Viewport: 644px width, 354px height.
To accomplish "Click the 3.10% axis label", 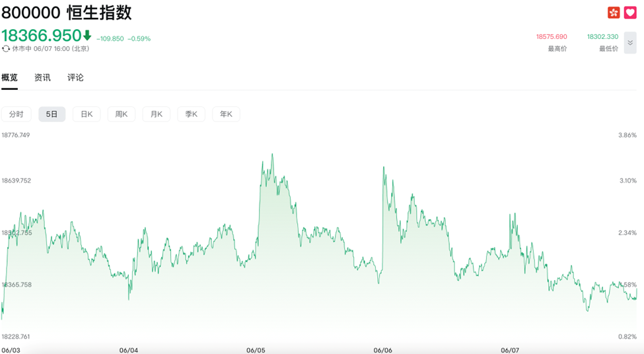I will pyautogui.click(x=628, y=181).
